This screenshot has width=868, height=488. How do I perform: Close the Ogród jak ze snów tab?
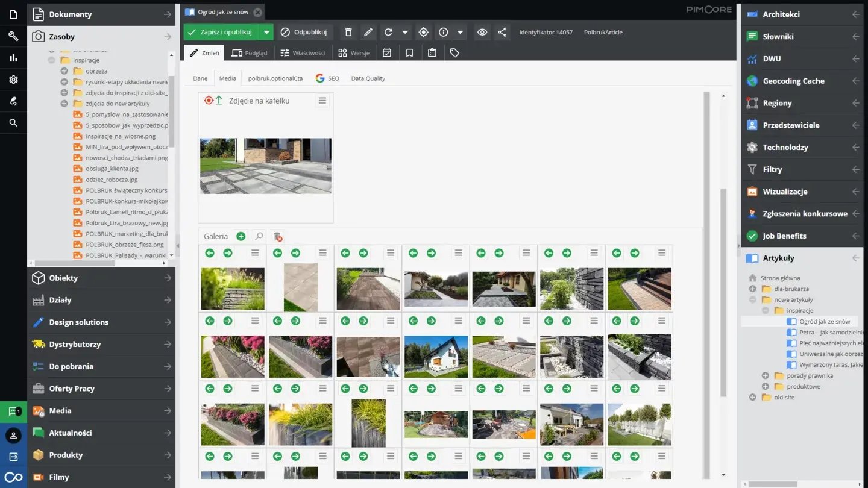pos(257,12)
